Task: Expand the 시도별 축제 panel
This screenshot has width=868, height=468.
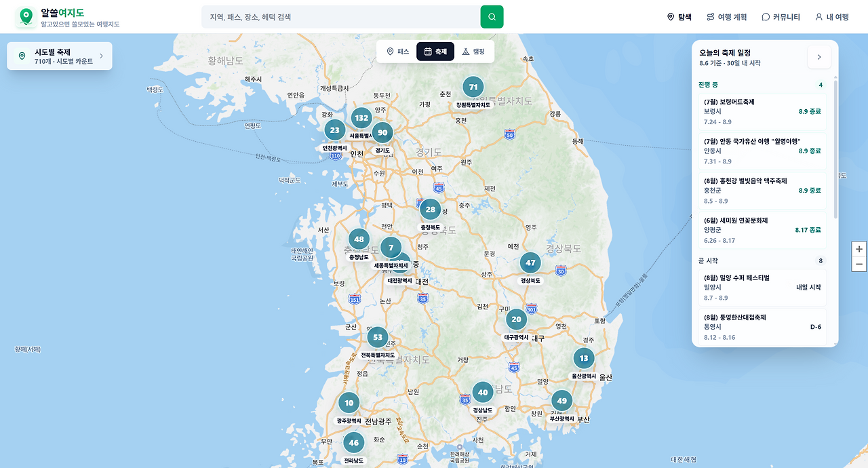Action: (60, 56)
